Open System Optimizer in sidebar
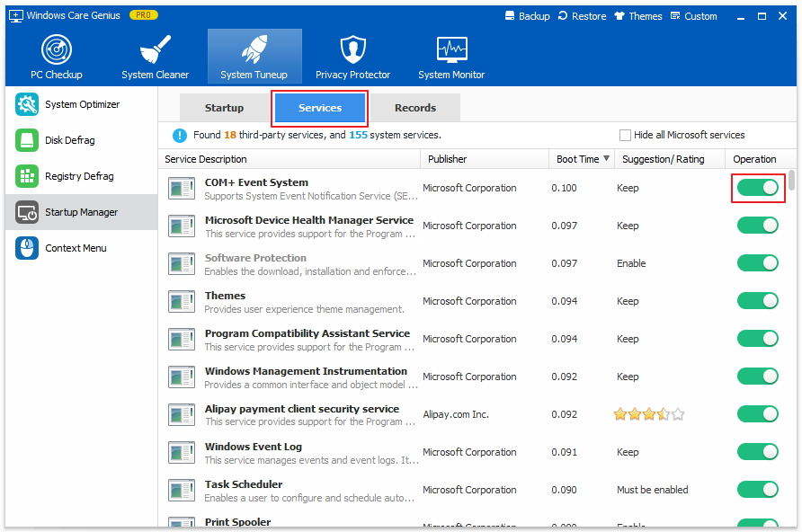The height and width of the screenshot is (532, 802). (82, 104)
